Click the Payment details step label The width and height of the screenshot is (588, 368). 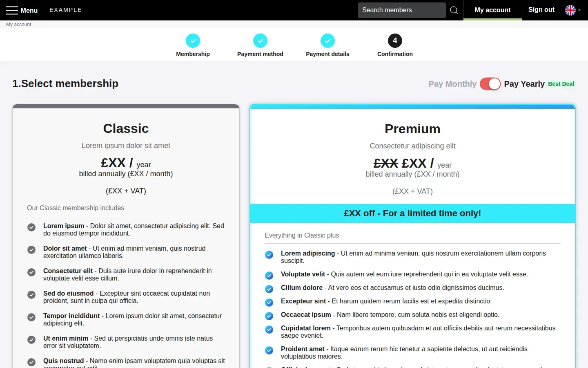[x=327, y=54]
